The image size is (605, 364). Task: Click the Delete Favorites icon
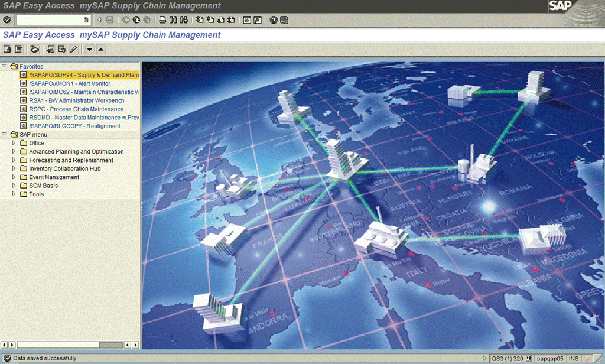(62, 49)
